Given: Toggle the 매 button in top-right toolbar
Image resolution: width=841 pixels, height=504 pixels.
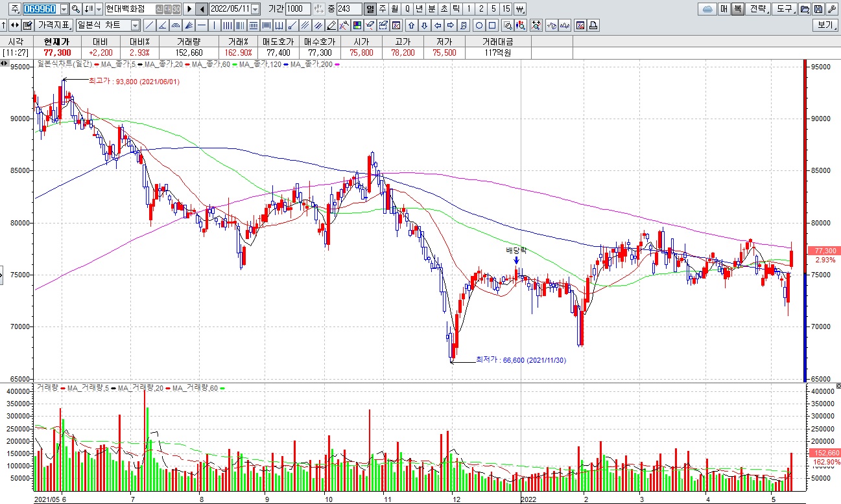Looking at the screenshot, I should [724, 9].
